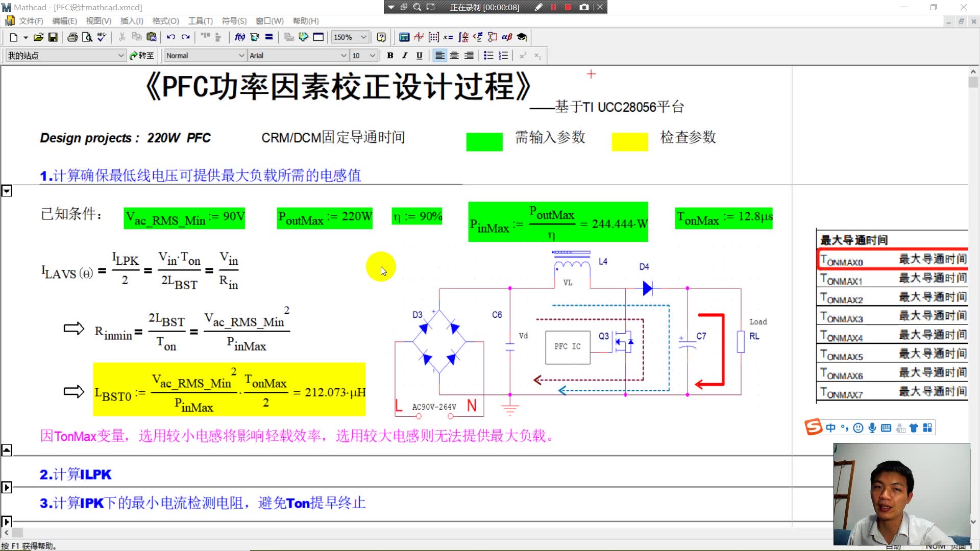Open the Greek symbol αβ palette

[506, 37]
